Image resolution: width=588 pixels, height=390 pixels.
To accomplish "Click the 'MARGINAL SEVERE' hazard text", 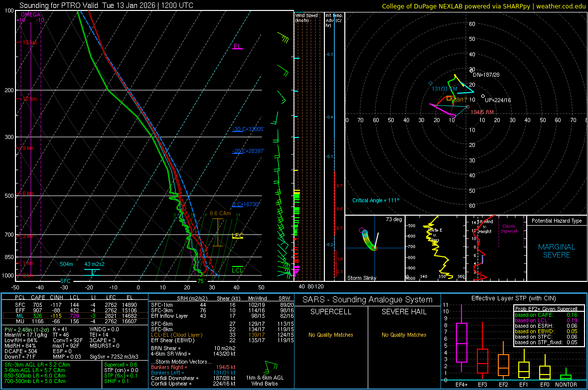I will 557,251.
